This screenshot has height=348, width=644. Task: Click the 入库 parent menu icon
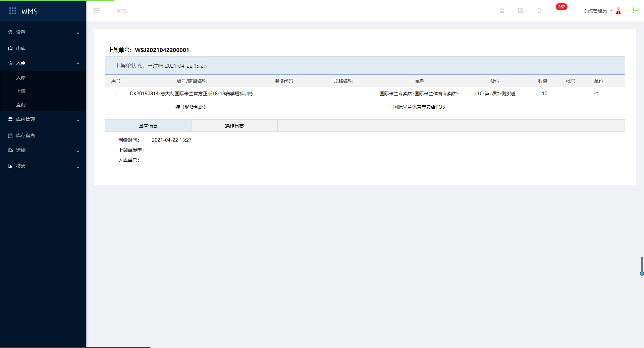pos(10,63)
